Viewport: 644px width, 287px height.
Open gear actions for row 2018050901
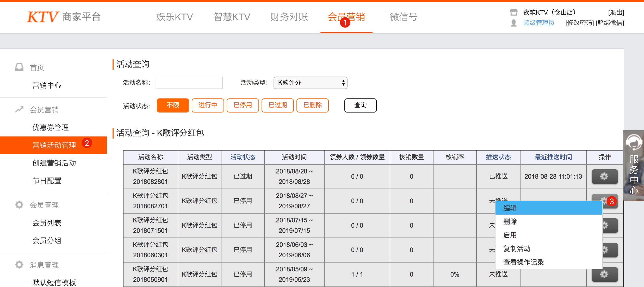pos(605,274)
